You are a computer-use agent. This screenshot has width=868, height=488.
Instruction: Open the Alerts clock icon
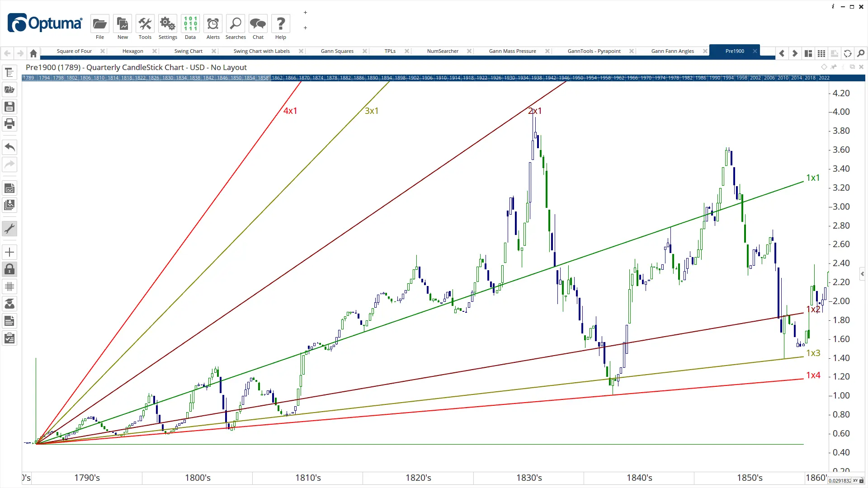click(213, 24)
